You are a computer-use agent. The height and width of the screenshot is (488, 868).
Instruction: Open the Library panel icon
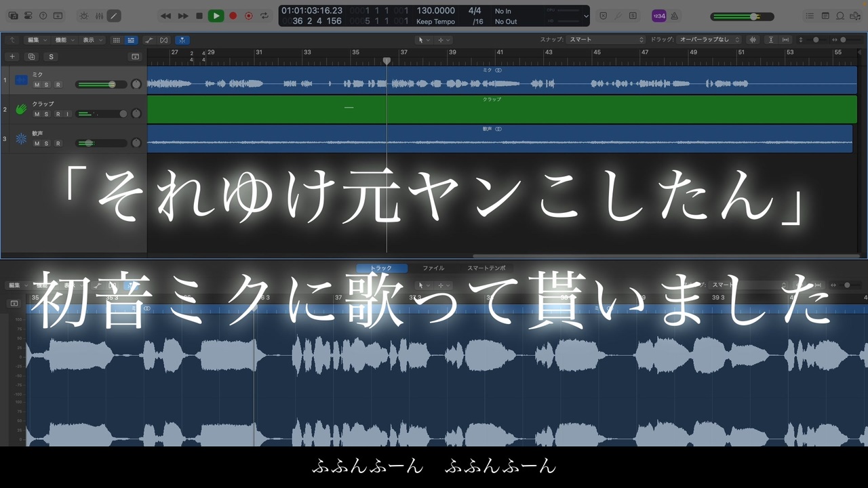tap(13, 16)
